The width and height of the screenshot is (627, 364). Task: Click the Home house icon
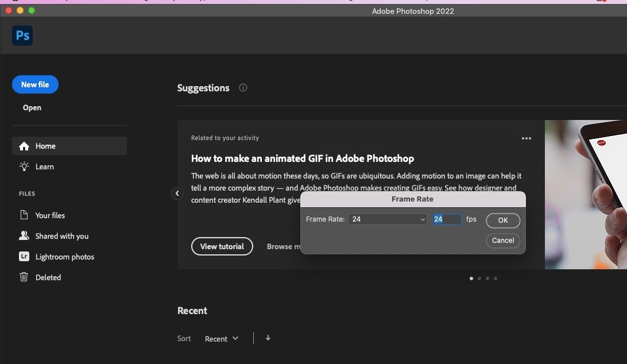(x=24, y=146)
